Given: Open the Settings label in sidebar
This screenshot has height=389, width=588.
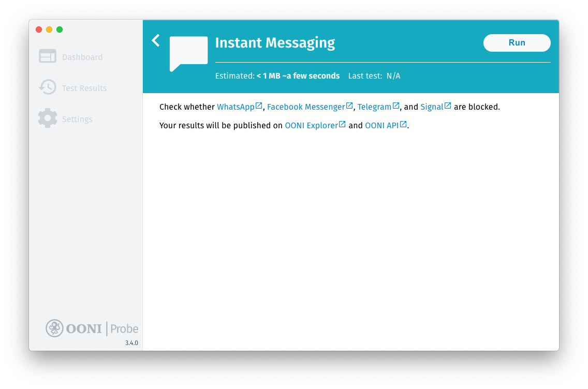Looking at the screenshot, I should pyautogui.click(x=77, y=119).
